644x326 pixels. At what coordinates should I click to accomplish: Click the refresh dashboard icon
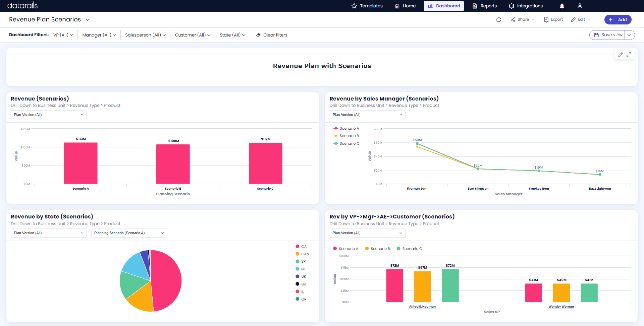(499, 20)
